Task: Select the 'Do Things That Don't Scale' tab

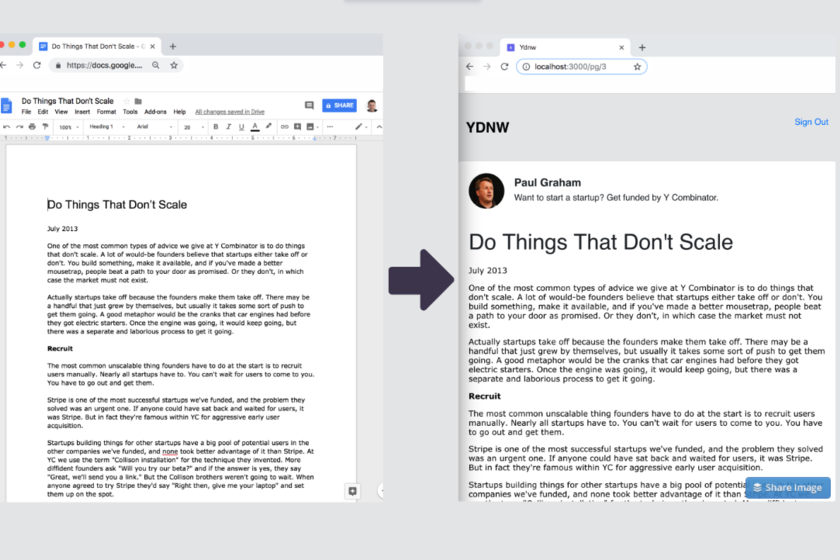Action: 97,46
